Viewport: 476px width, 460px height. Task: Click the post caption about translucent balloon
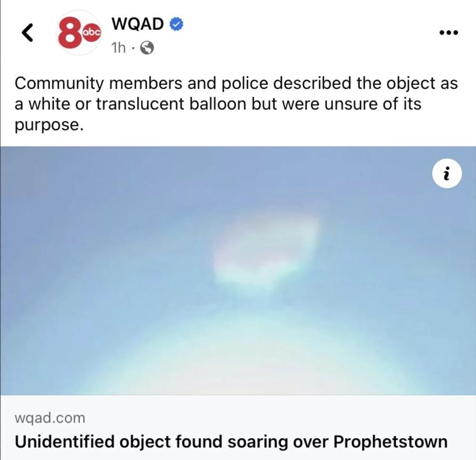pos(236,104)
